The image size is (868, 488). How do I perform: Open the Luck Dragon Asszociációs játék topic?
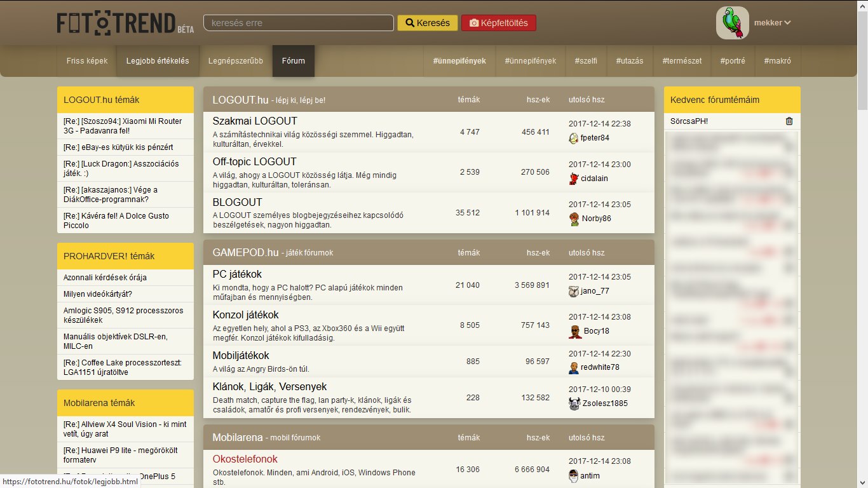point(125,168)
